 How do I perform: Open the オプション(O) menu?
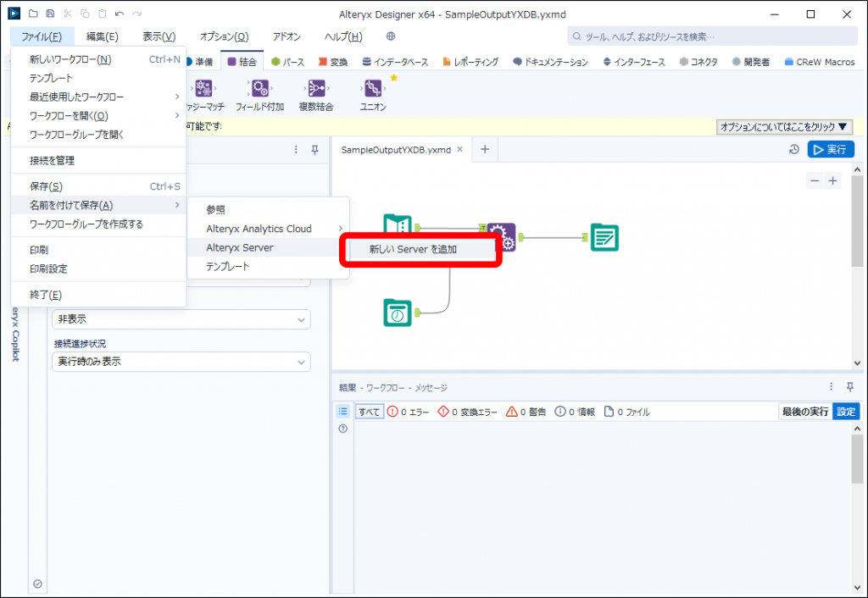click(224, 36)
